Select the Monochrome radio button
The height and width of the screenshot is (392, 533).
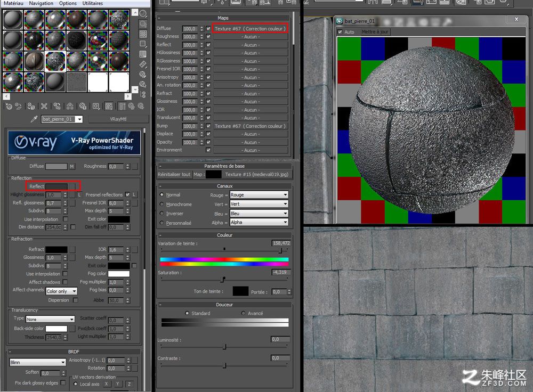point(162,204)
